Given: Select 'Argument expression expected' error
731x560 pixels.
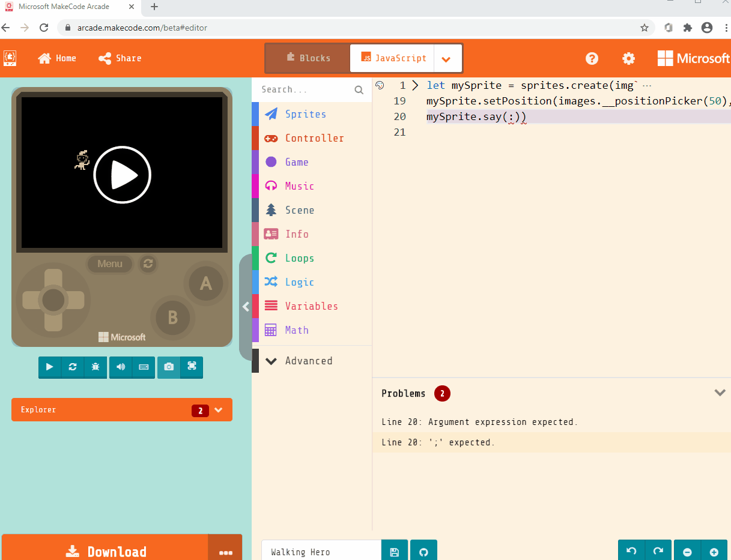Looking at the screenshot, I should tap(479, 422).
